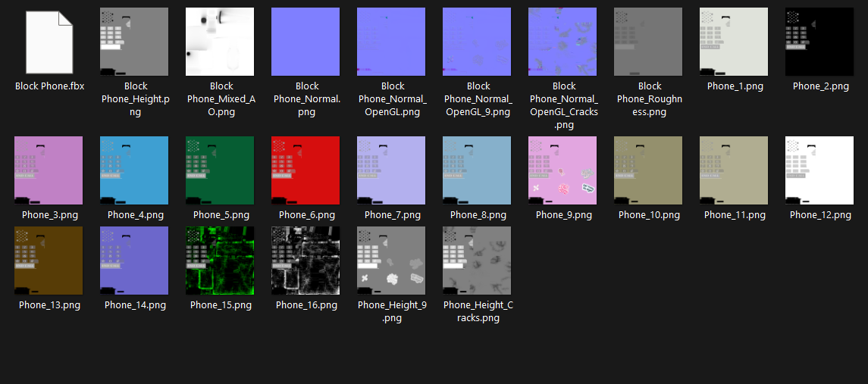The image size is (868, 384).
Task: Click the Phone_Height_9.png thumbnail
Action: [x=391, y=261]
